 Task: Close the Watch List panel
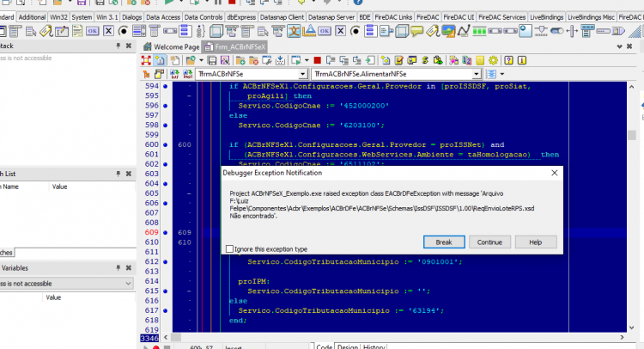[x=129, y=174]
